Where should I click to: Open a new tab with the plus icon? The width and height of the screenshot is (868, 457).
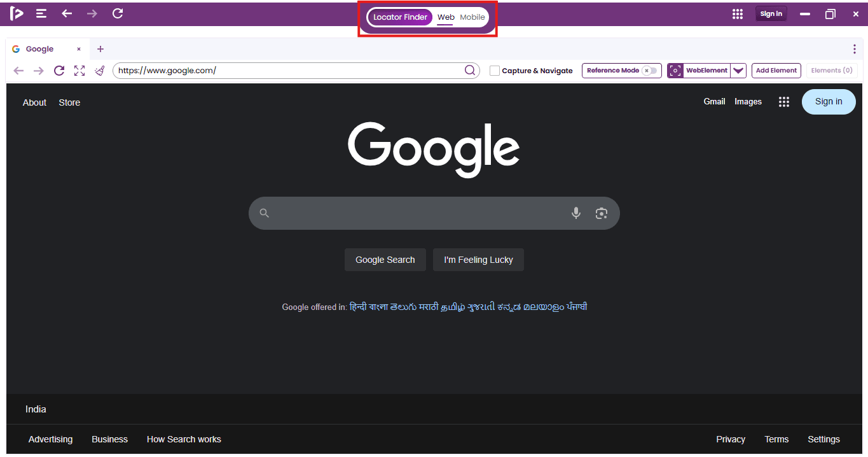(100, 49)
